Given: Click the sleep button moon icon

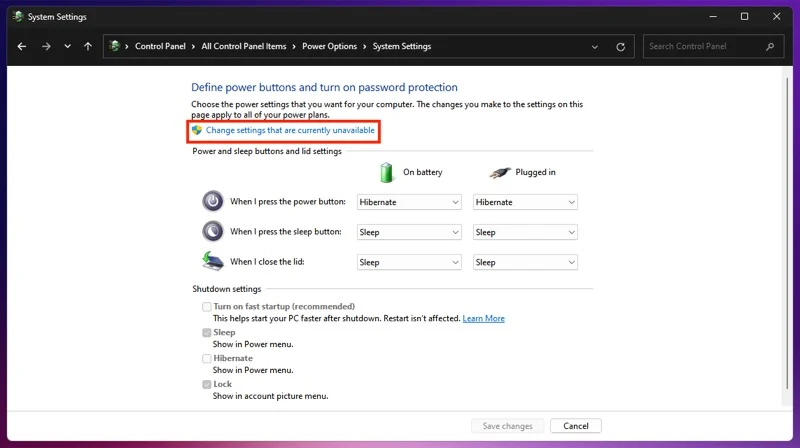Looking at the screenshot, I should tap(212, 232).
